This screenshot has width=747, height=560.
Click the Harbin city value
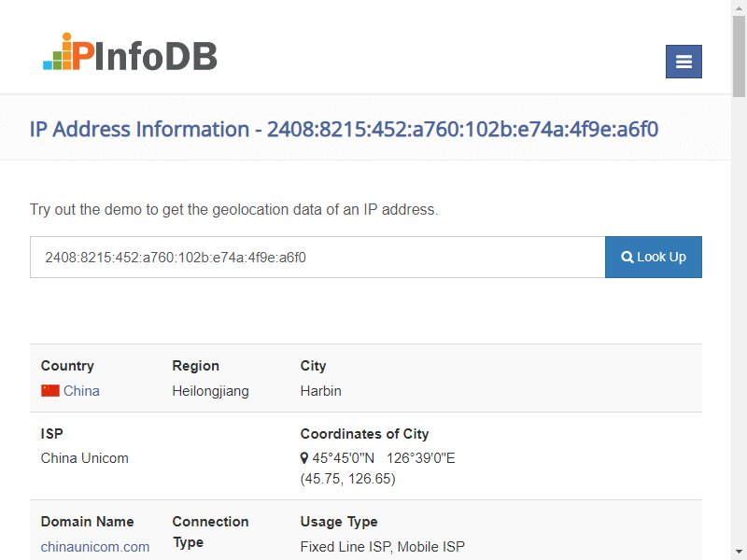pyautogui.click(x=320, y=391)
